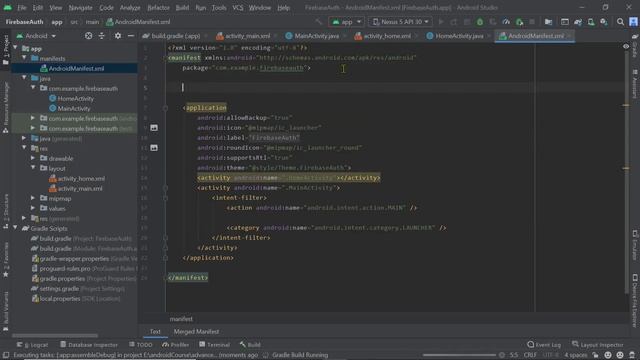Click the Debug app bug icon

pyautogui.click(x=480, y=22)
